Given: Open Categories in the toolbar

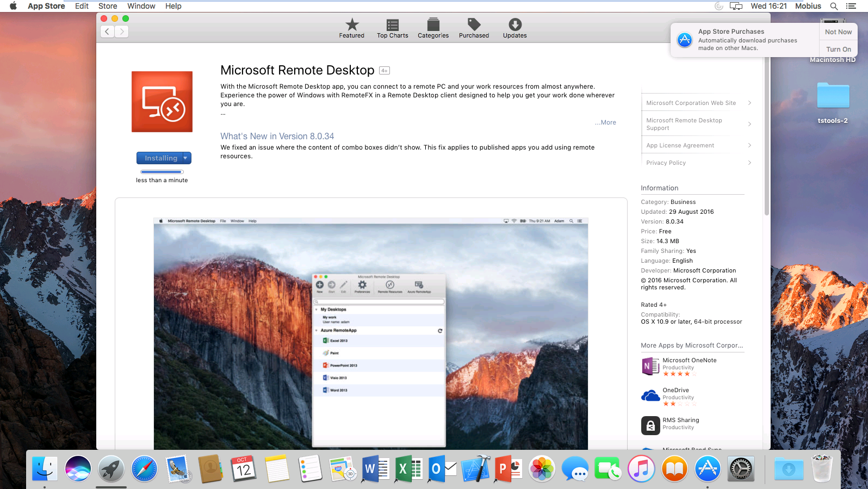Looking at the screenshot, I should [x=433, y=28].
